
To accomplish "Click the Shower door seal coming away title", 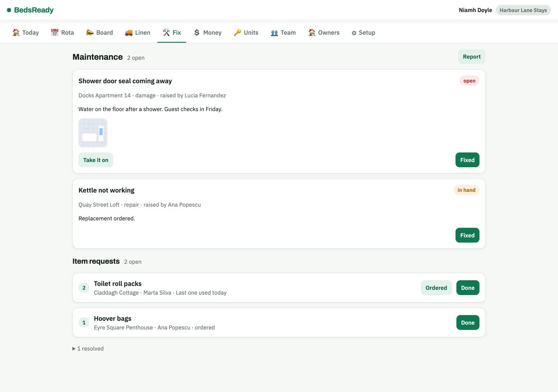I will coord(125,81).
